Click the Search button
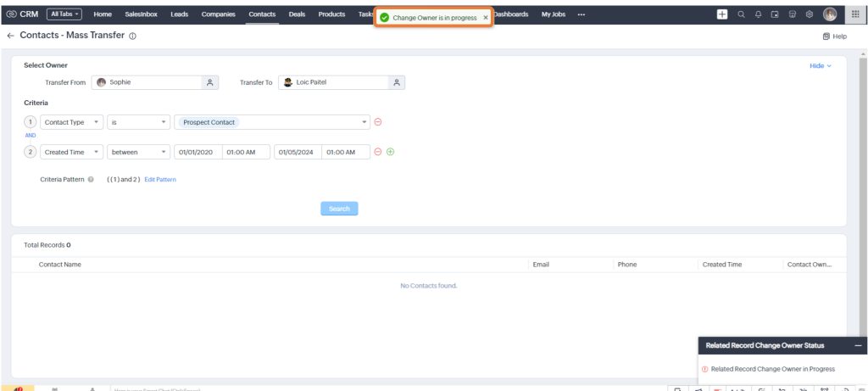This screenshot has height=391, width=868. [x=339, y=209]
